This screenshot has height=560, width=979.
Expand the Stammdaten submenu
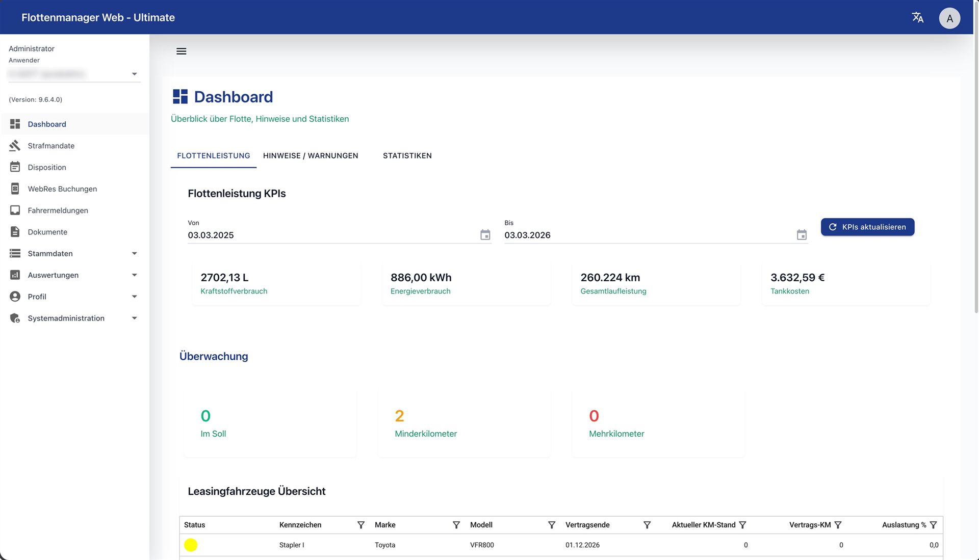click(x=134, y=254)
